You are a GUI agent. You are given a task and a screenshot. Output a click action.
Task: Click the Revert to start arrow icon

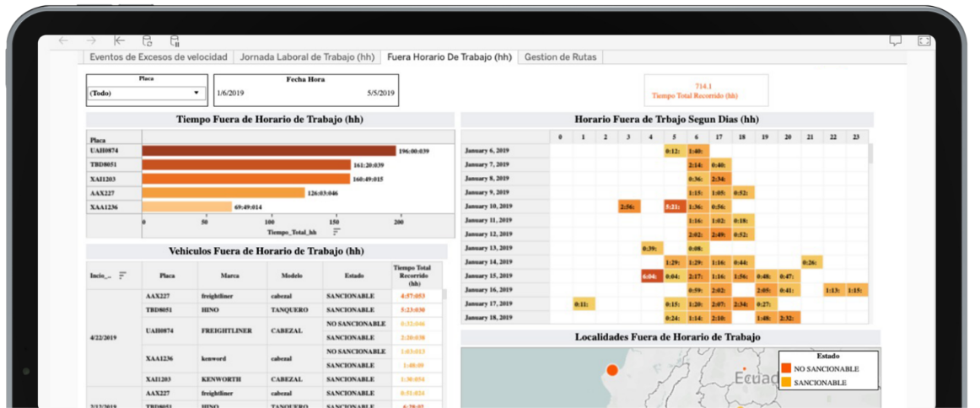[x=119, y=40]
